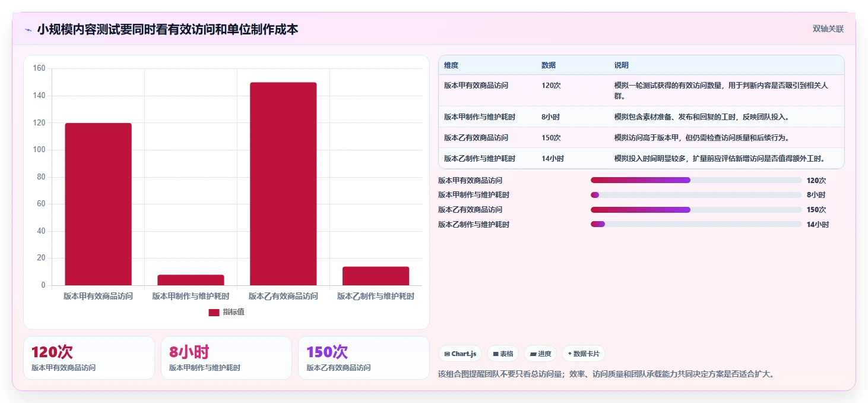Click the description starting 模拟包含素材准备
The height and width of the screenshot is (403, 868).
tap(702, 117)
